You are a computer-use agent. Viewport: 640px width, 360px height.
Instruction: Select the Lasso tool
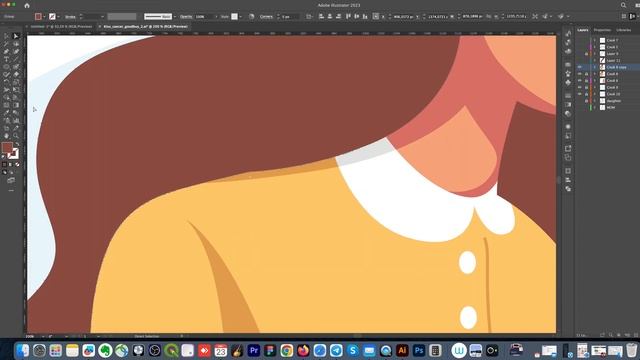pyautogui.click(x=16, y=44)
